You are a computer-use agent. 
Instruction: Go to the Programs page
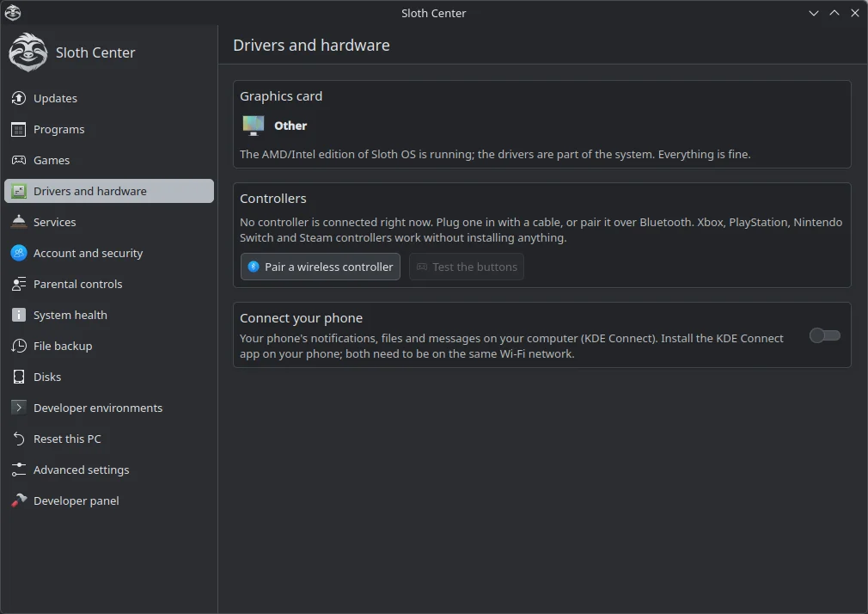(109, 129)
